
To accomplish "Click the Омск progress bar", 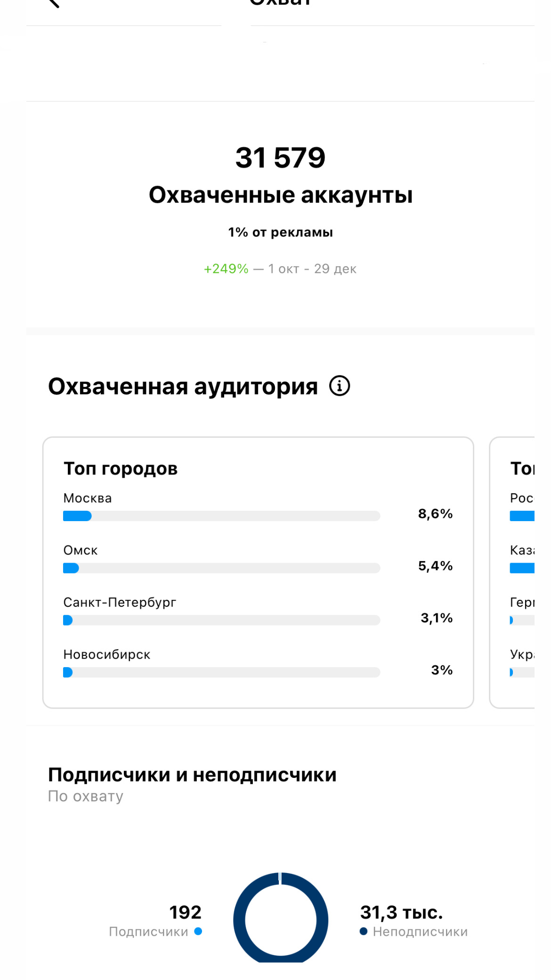I will [221, 568].
